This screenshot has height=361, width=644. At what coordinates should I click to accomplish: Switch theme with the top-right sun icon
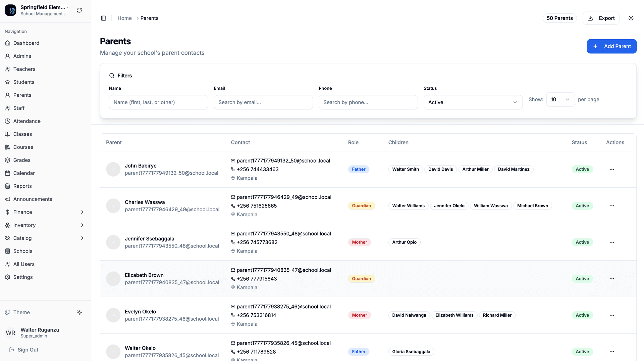click(631, 18)
